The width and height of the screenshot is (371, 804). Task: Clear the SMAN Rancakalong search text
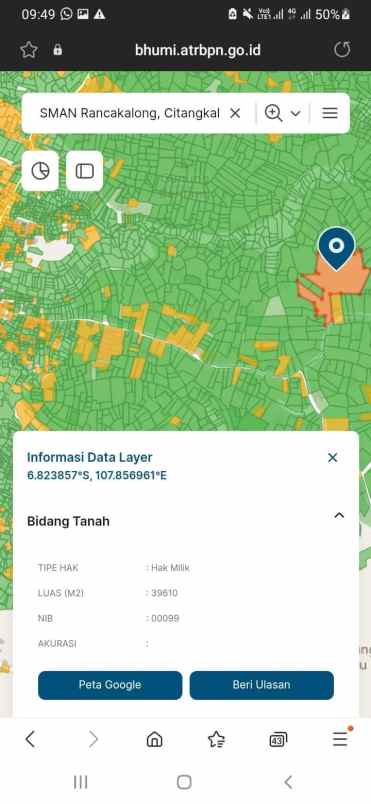[x=235, y=113]
